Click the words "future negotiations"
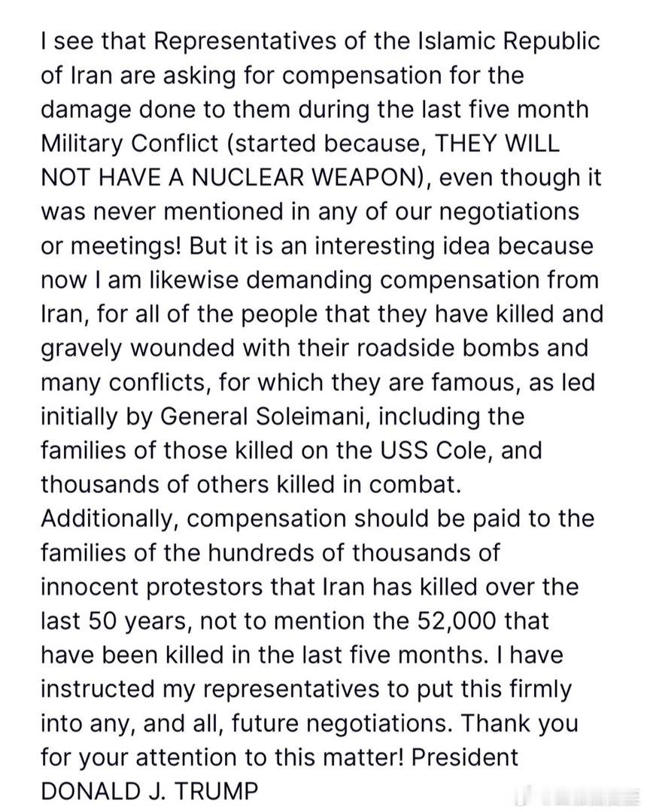 tap(340, 724)
